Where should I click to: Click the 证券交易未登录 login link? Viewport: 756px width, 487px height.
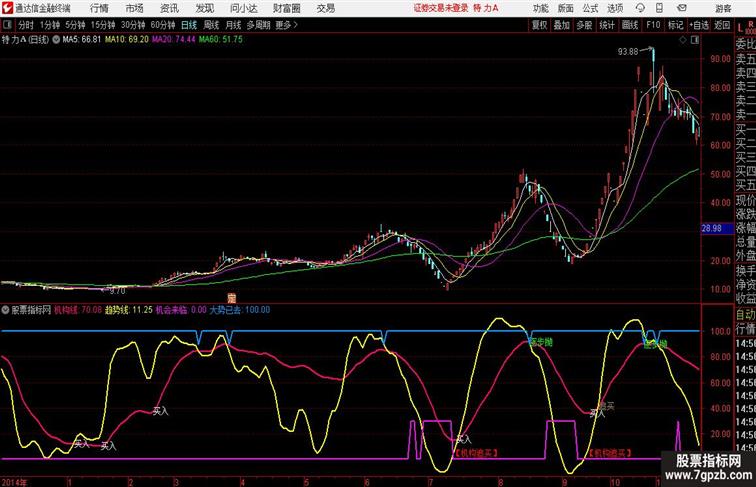point(441,8)
